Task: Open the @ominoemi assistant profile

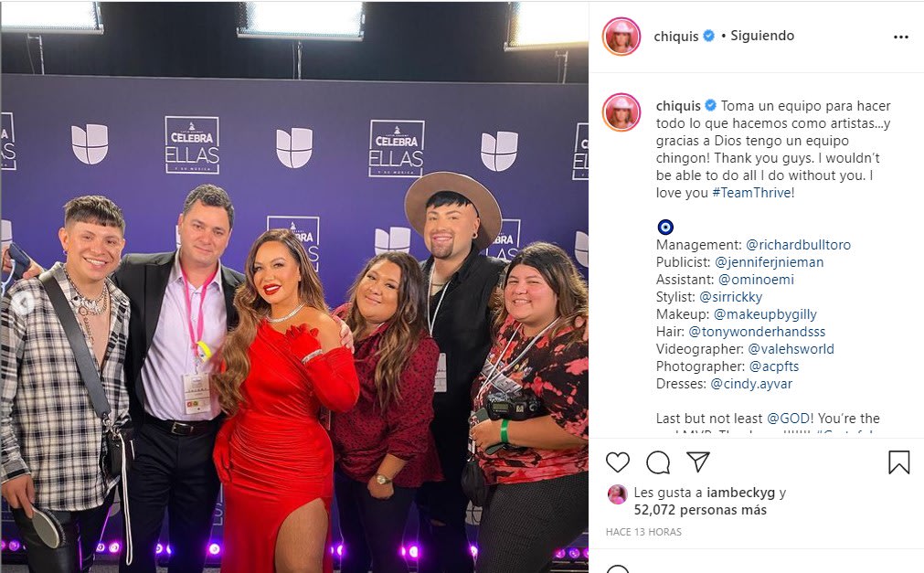Action: [x=756, y=280]
